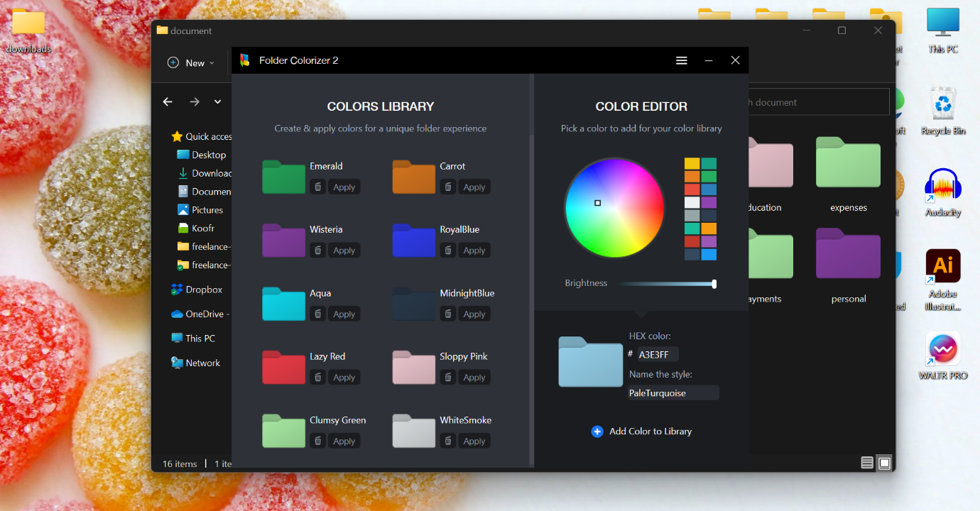Delete the Carrot color style
980x511 pixels.
tap(448, 187)
